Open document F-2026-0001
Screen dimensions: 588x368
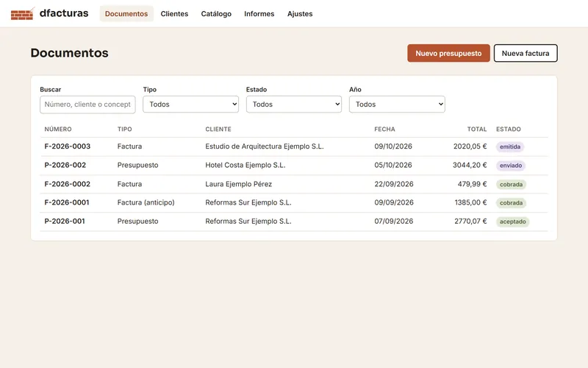67,202
